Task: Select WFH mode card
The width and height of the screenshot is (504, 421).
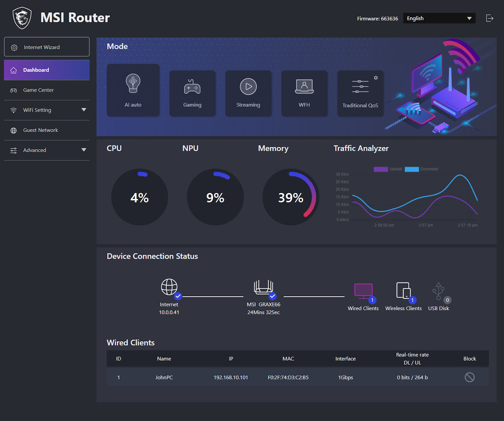Action: pyautogui.click(x=304, y=93)
